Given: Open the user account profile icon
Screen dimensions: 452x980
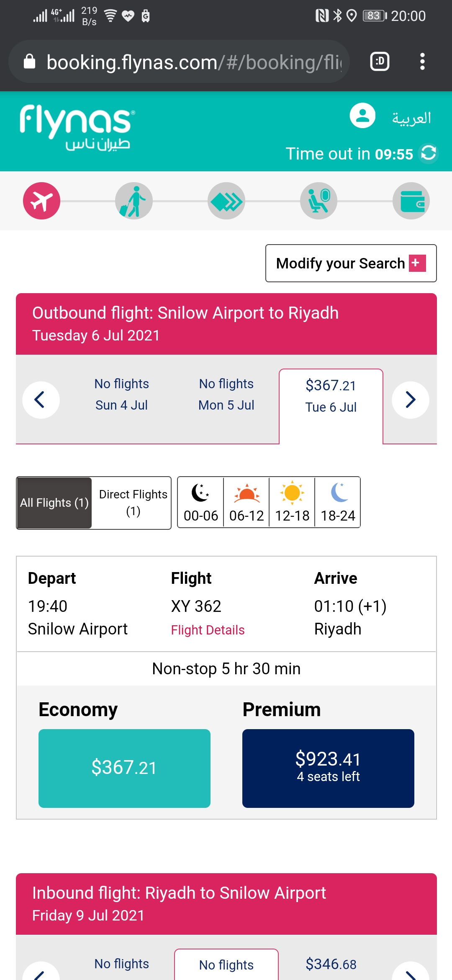Looking at the screenshot, I should click(362, 116).
